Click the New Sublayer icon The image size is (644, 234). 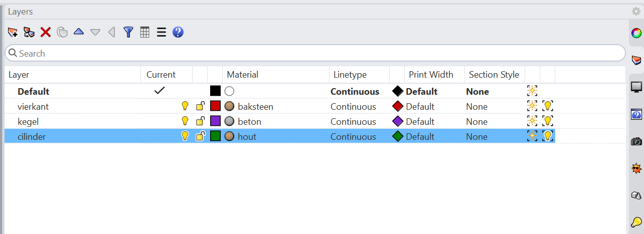(29, 33)
